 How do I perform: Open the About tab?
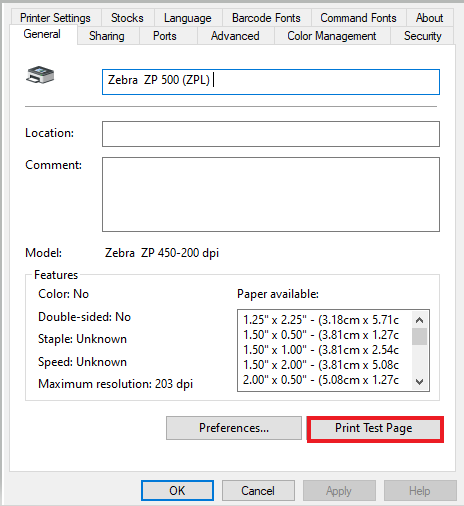click(x=429, y=18)
